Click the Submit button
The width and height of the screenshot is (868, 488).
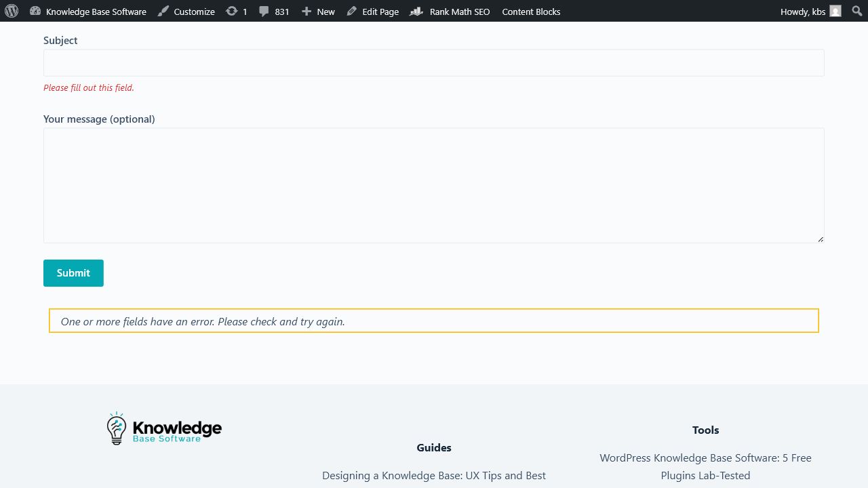point(73,273)
